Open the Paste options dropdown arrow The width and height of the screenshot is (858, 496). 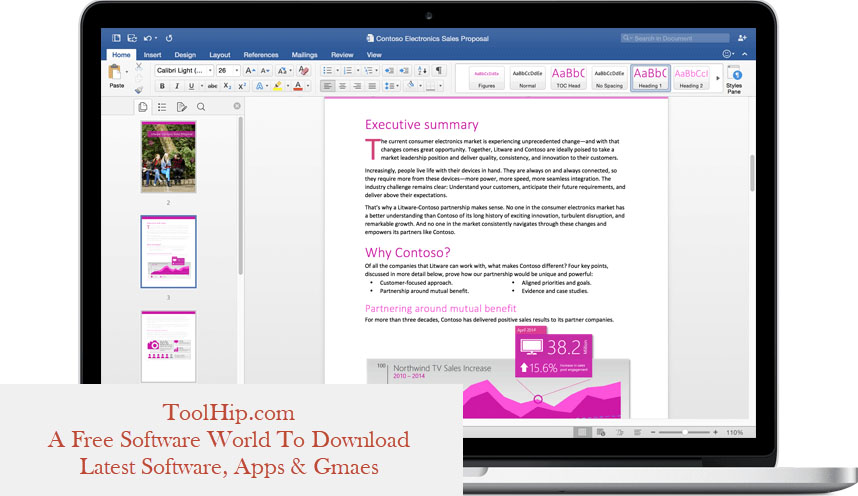coord(127,72)
